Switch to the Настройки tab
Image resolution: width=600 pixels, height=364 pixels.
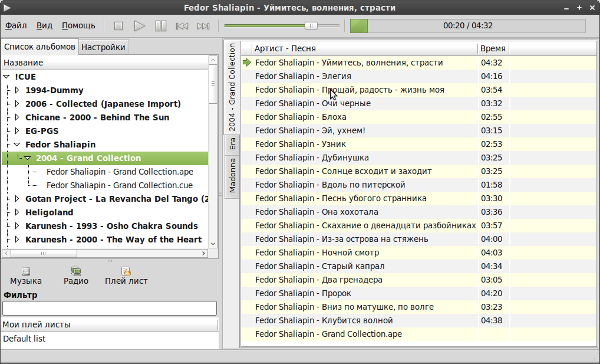103,47
